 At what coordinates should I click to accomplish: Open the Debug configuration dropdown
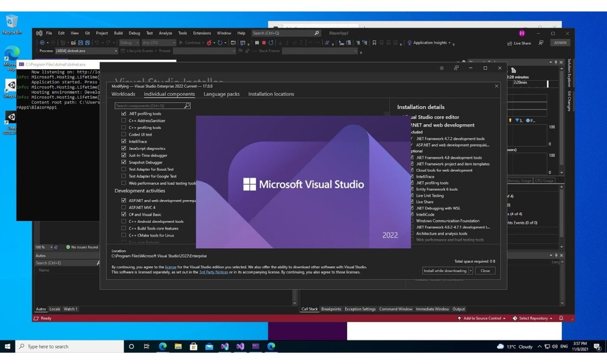pos(129,42)
